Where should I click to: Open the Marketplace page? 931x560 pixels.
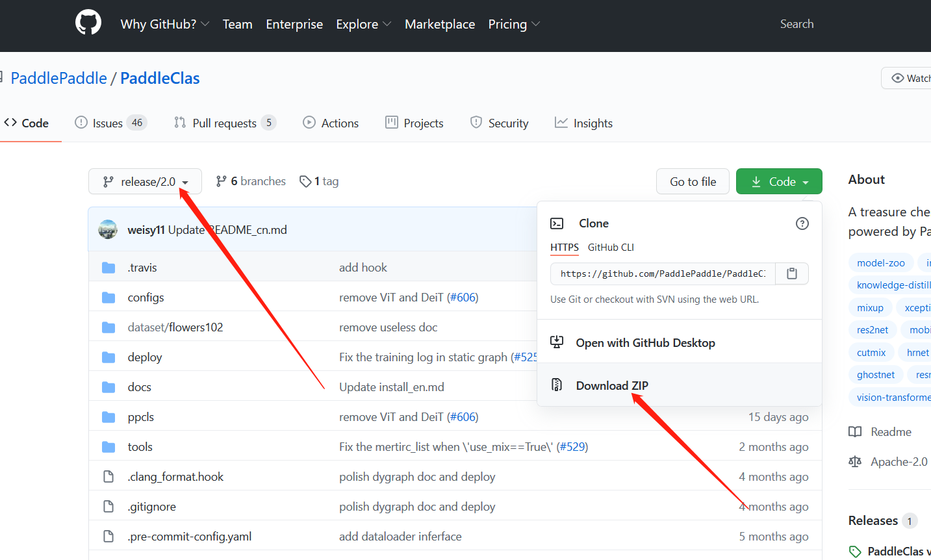(440, 24)
